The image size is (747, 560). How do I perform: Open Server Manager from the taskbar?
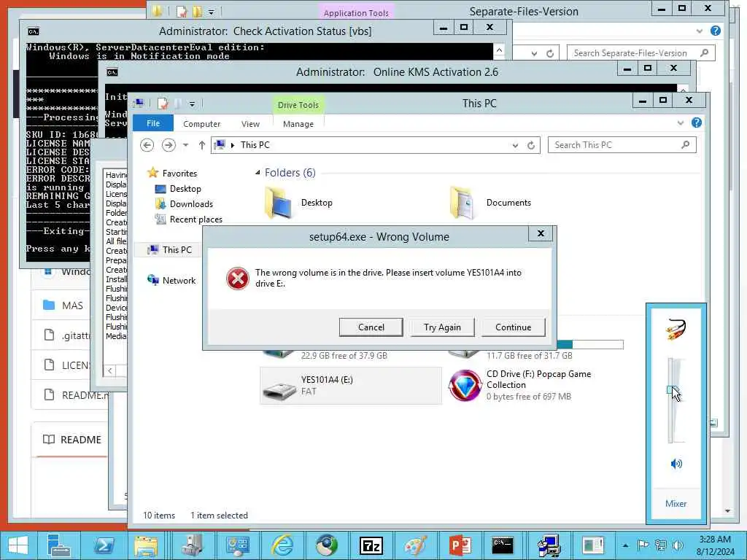click(60, 545)
